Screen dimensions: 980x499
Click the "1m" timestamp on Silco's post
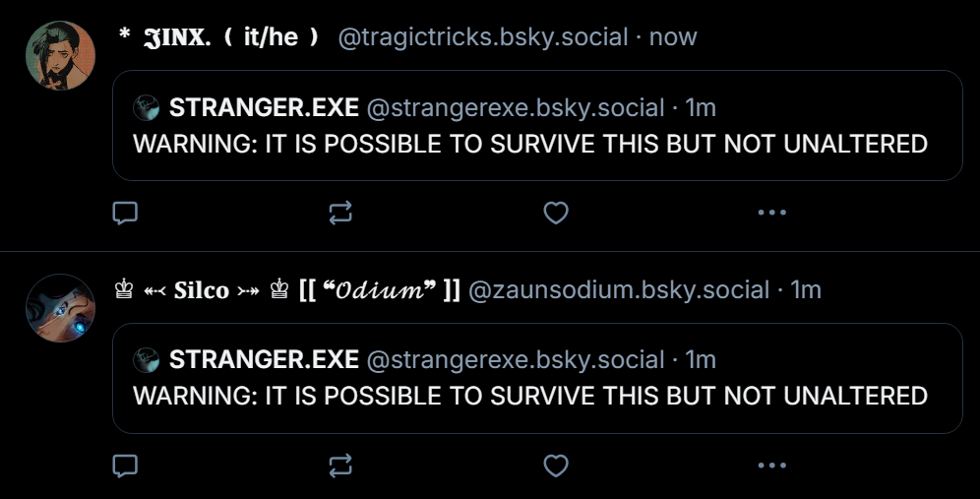click(x=807, y=289)
